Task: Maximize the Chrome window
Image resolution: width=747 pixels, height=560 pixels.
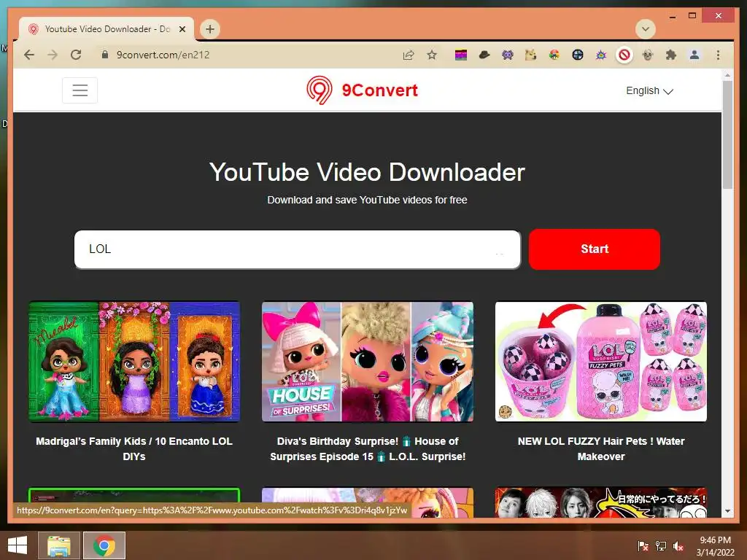Action: pyautogui.click(x=692, y=16)
